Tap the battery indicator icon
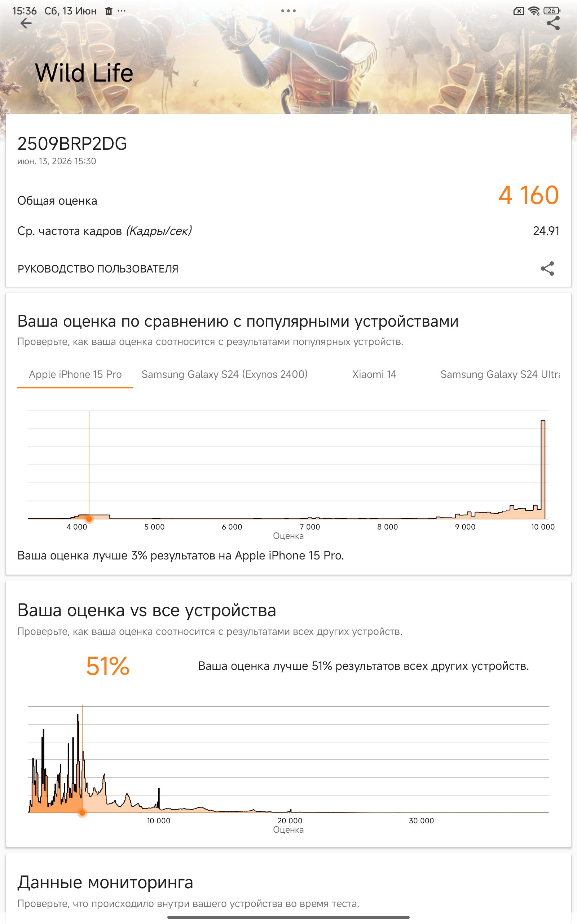 pos(551,11)
